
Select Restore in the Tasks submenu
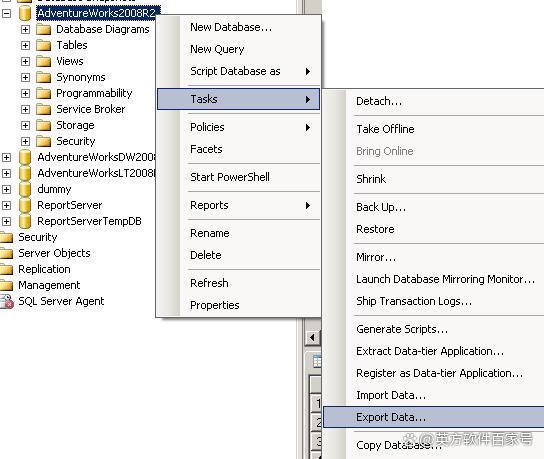point(434,229)
